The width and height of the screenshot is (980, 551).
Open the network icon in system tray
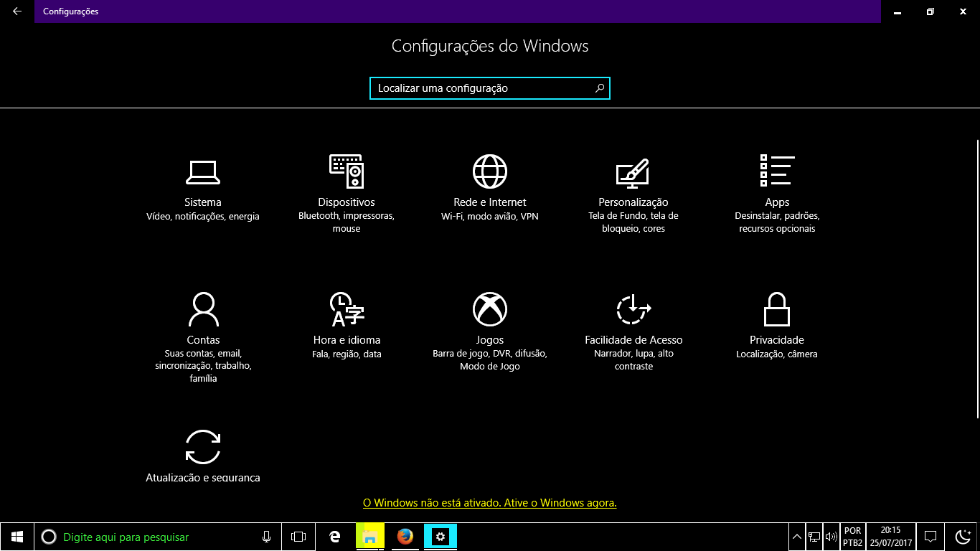[x=814, y=537]
